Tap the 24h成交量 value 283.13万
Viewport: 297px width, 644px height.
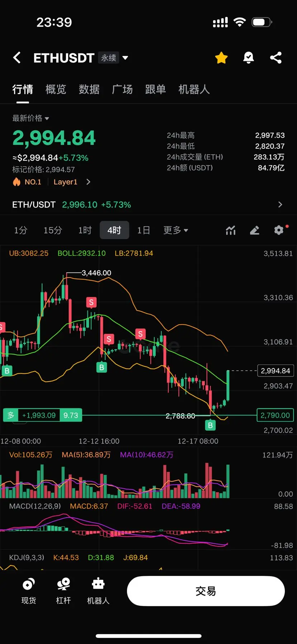pyautogui.click(x=269, y=157)
